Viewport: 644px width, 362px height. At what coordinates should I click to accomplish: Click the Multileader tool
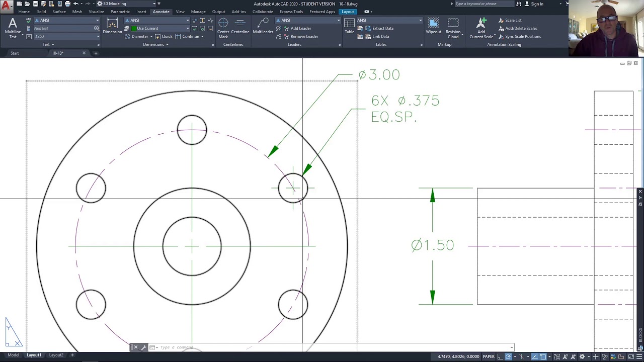(263, 26)
